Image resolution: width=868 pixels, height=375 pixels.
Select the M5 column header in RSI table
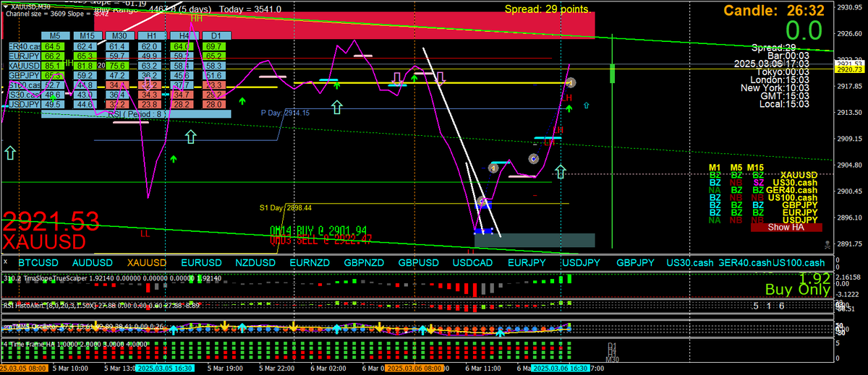point(54,35)
